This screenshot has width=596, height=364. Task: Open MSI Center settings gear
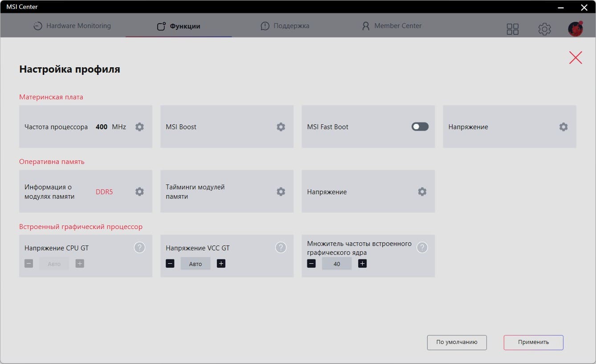(x=544, y=29)
